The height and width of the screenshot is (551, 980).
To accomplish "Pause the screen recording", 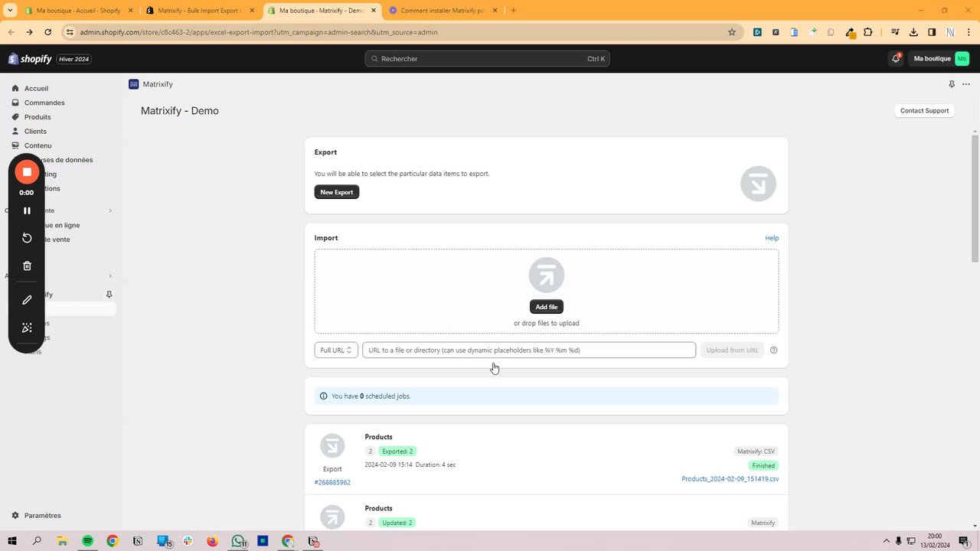I will coord(27,210).
